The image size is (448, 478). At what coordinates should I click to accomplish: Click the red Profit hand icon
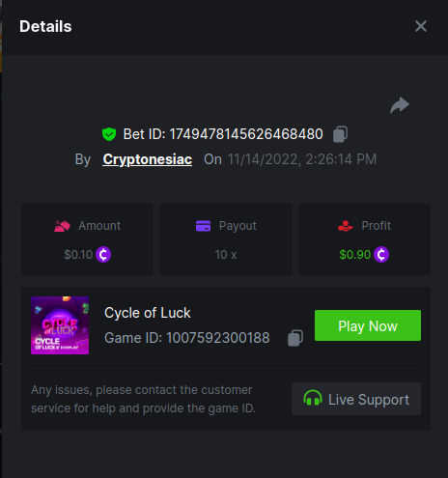[x=346, y=226]
